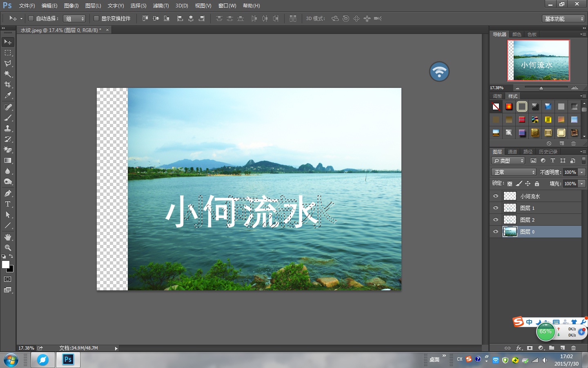The image size is (588, 368).
Task: Click the Navigator preview thumbnail
Action: tap(538, 61)
